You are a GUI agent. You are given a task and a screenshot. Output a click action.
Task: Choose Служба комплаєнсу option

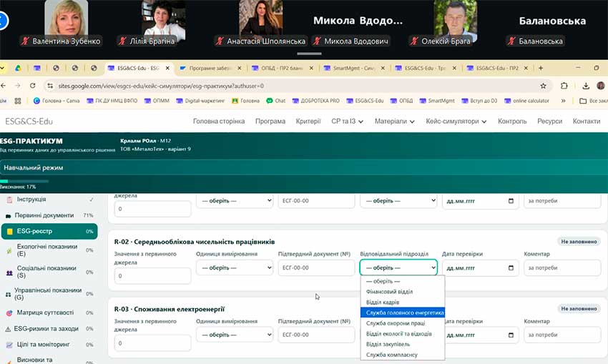[403, 354]
